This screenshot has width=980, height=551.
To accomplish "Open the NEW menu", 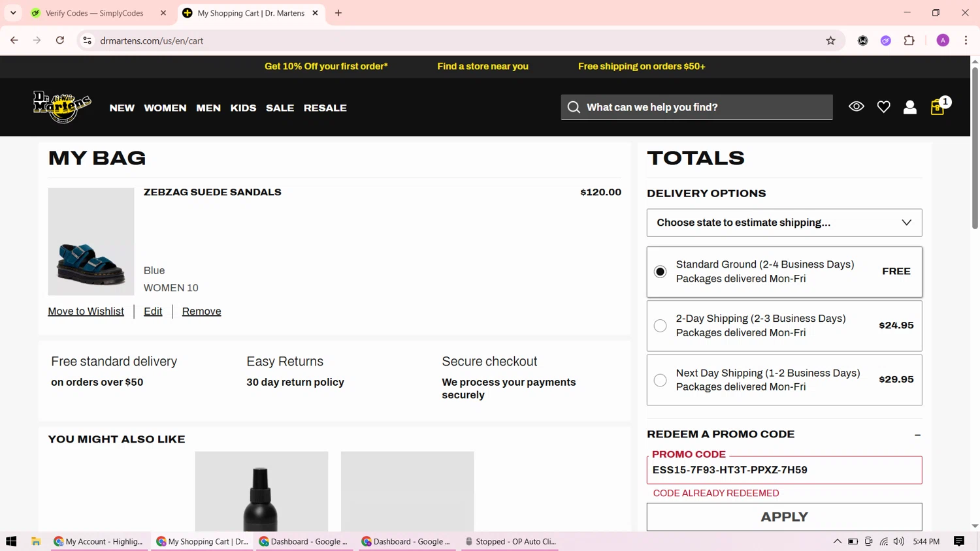I will (x=122, y=108).
